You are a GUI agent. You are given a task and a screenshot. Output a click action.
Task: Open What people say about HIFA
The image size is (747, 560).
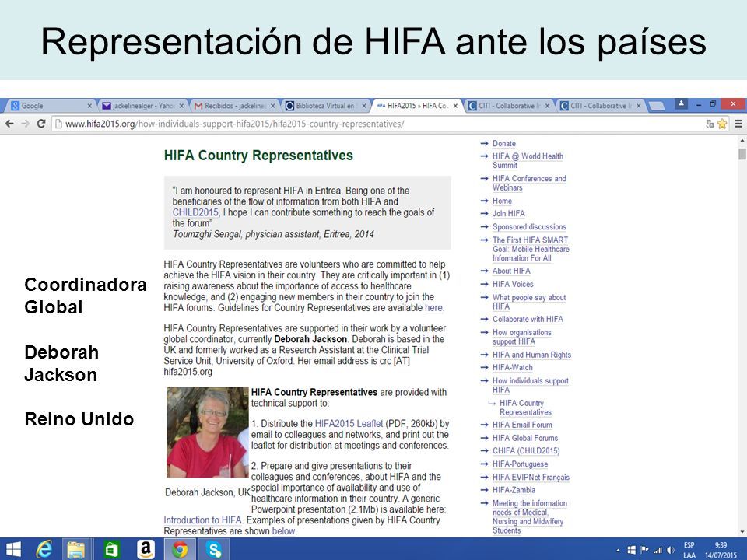[529, 302]
